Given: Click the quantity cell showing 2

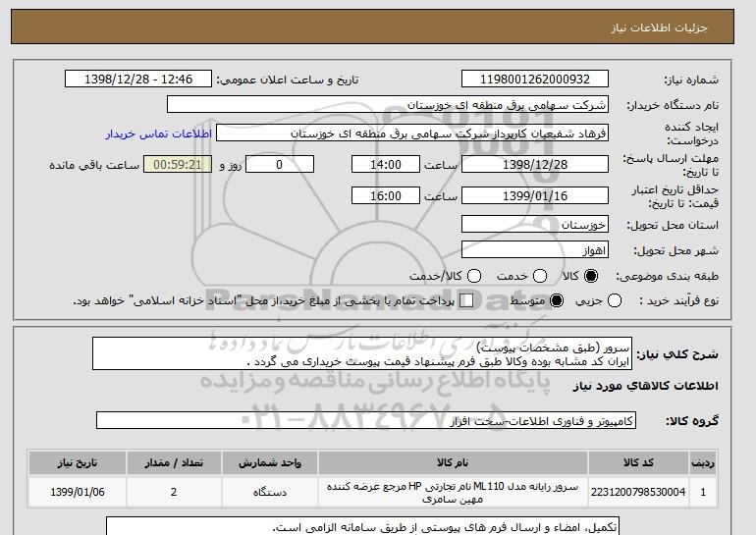Looking at the screenshot, I should tap(174, 492).
